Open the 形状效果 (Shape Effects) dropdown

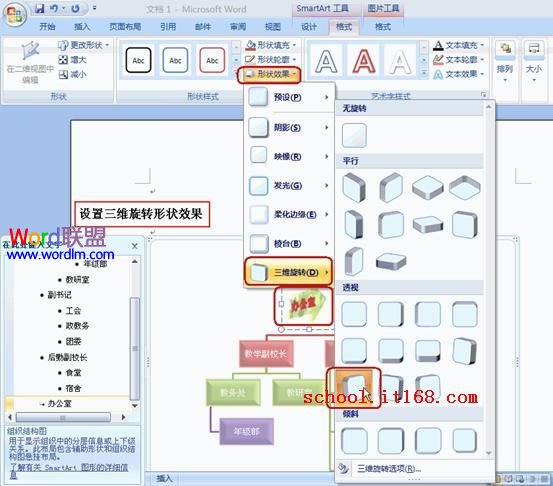tap(269, 74)
